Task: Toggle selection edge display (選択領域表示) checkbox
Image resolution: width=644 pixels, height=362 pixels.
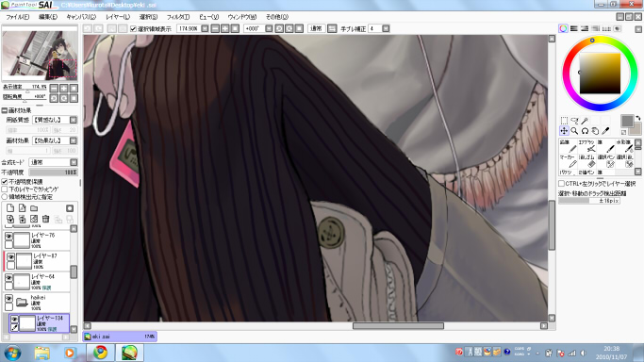Action: point(133,28)
